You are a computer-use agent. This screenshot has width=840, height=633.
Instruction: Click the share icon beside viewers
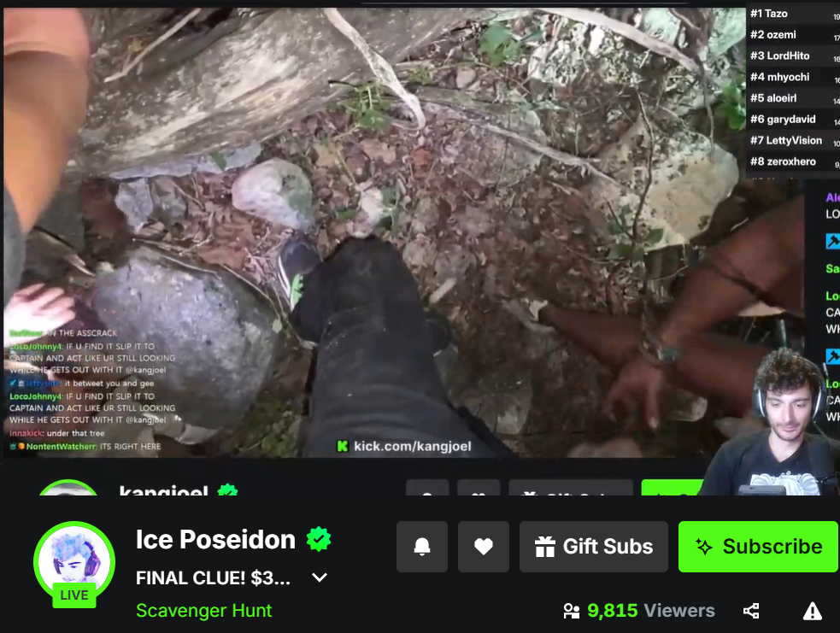pos(751,611)
